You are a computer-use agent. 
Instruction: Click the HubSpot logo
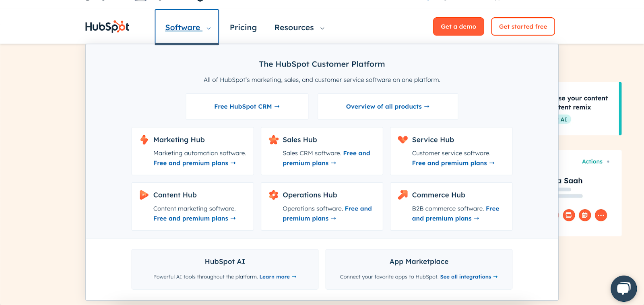click(x=107, y=27)
